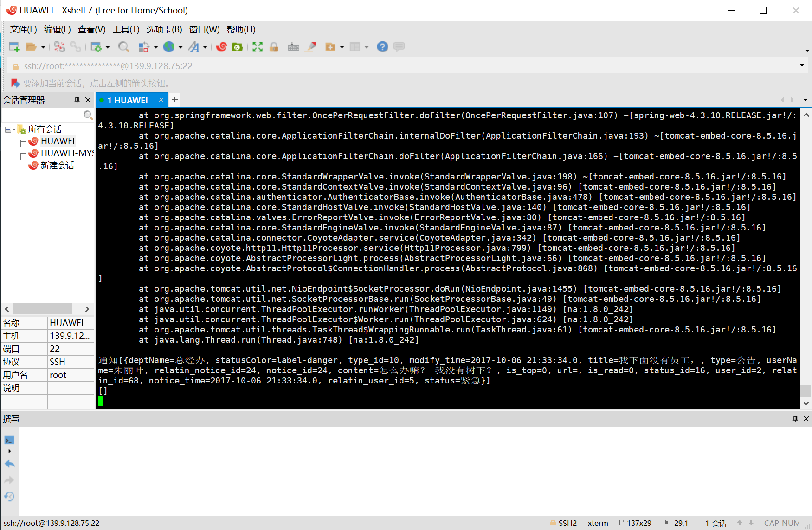The image size is (812, 530).
Task: Click the padlock lock-screen toolbar icon
Action: click(x=274, y=47)
